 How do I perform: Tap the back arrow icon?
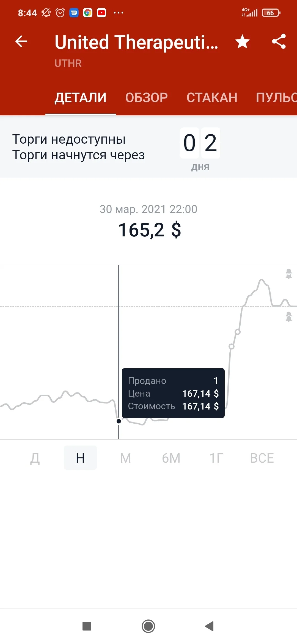(x=21, y=42)
